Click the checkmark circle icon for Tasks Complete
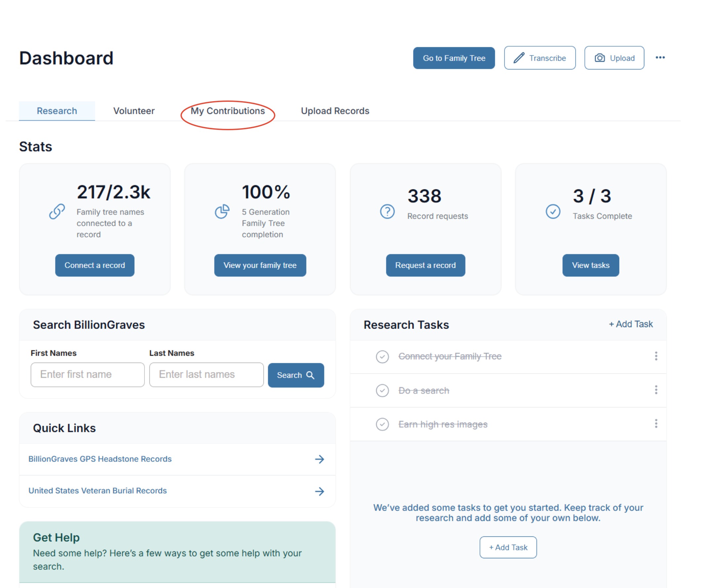 pos(553,212)
